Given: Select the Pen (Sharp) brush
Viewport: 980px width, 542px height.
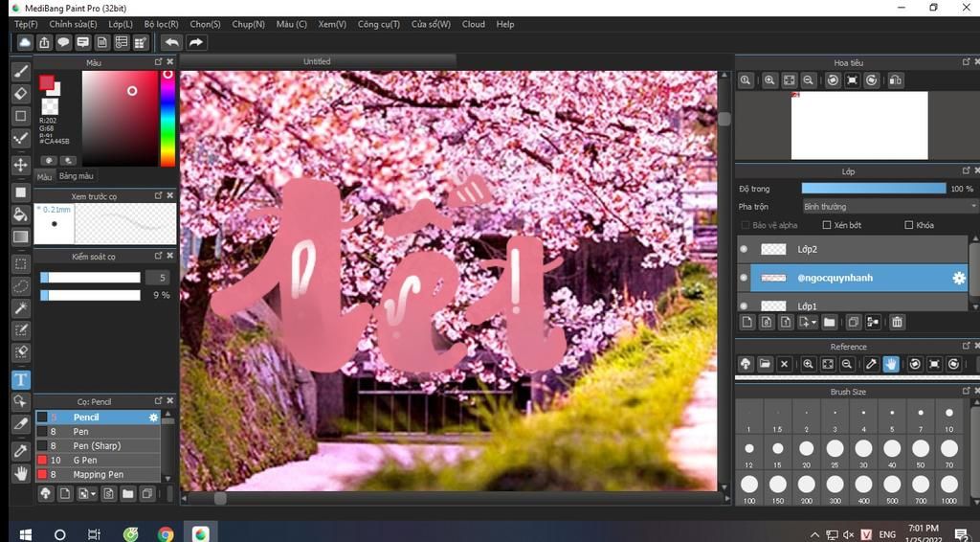Looking at the screenshot, I should pyautogui.click(x=98, y=445).
